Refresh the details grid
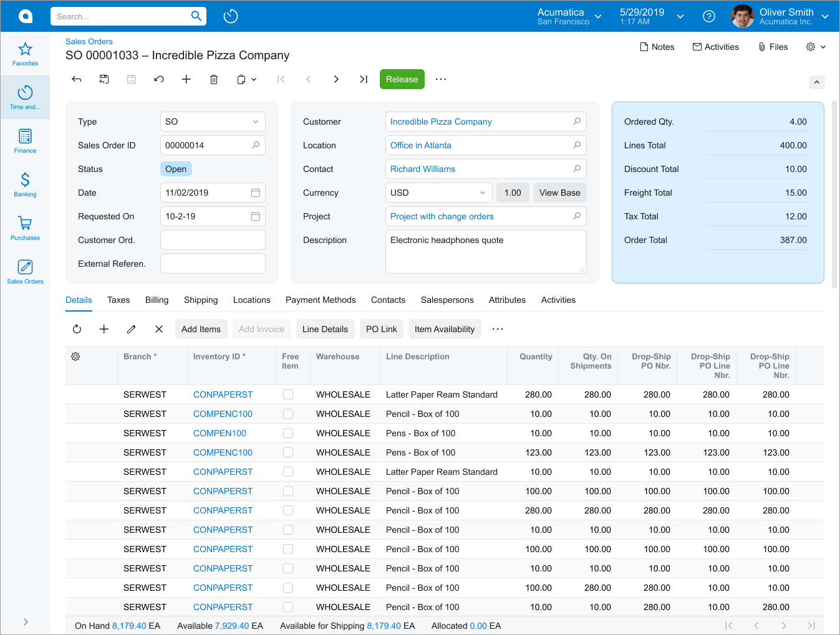 click(x=77, y=329)
